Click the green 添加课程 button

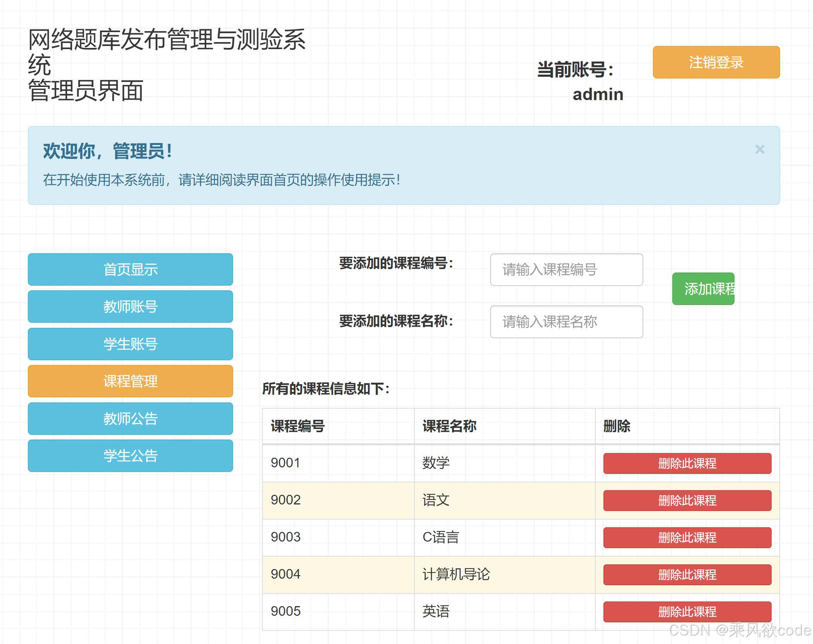(x=703, y=288)
